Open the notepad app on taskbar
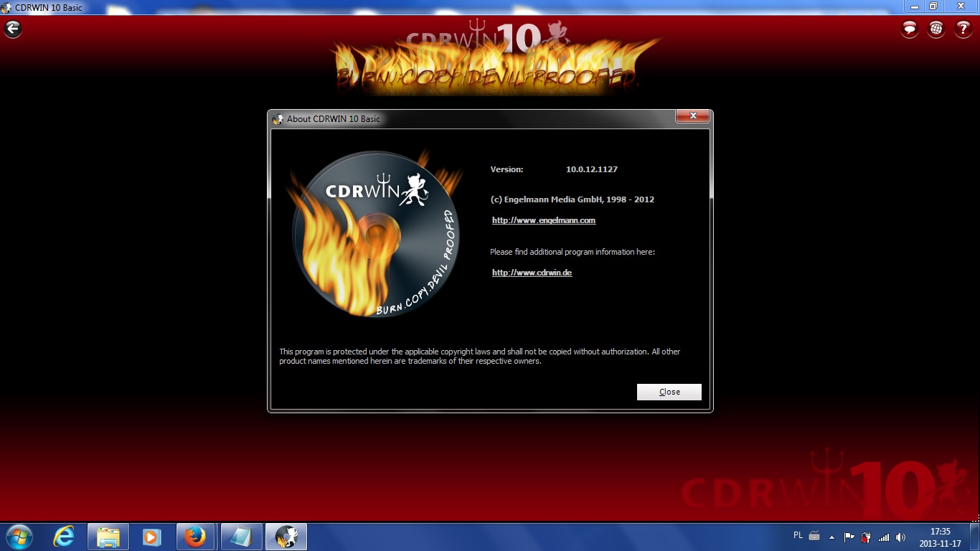The image size is (980, 551). pos(241,537)
